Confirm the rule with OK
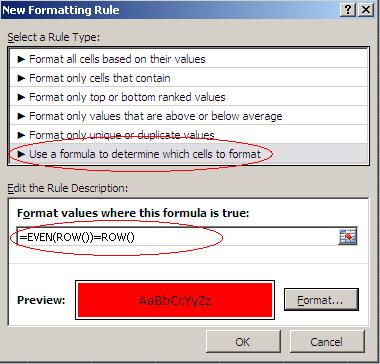The height and width of the screenshot is (364, 380). coord(243,342)
